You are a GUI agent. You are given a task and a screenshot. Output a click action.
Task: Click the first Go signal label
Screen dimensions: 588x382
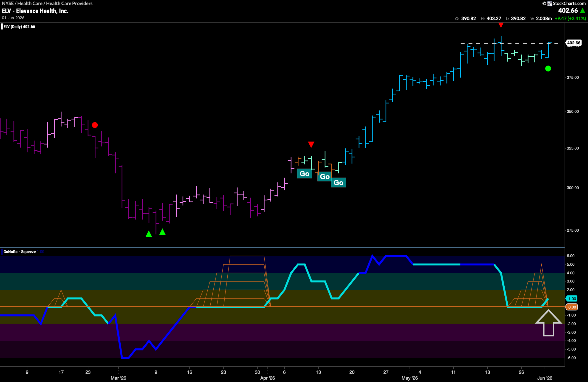(304, 174)
